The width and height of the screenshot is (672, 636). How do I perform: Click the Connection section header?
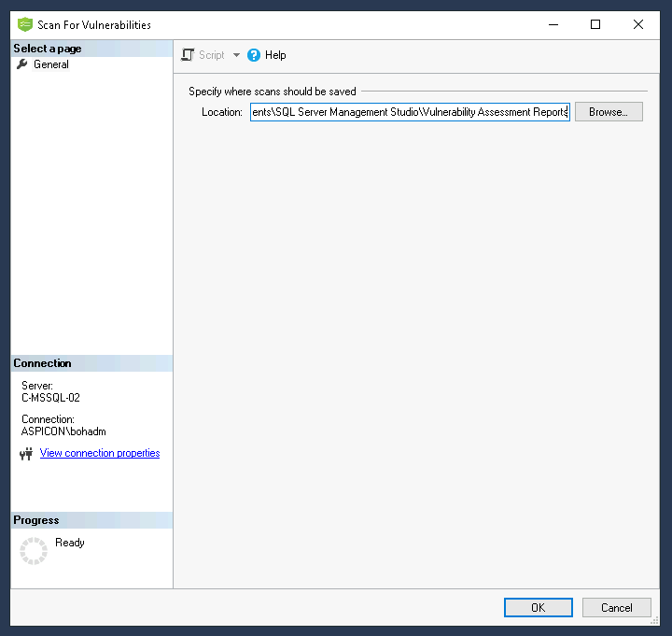click(x=91, y=363)
